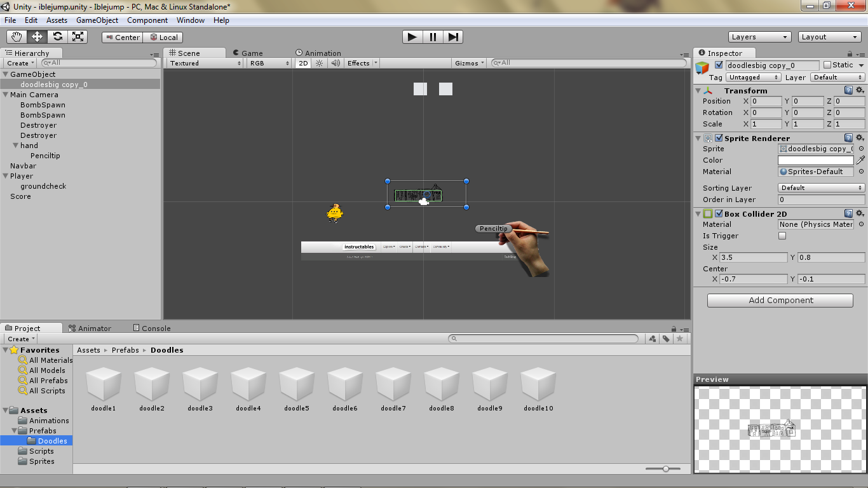This screenshot has width=868, height=488.
Task: Advance one frame with the Step button
Action: pos(453,37)
